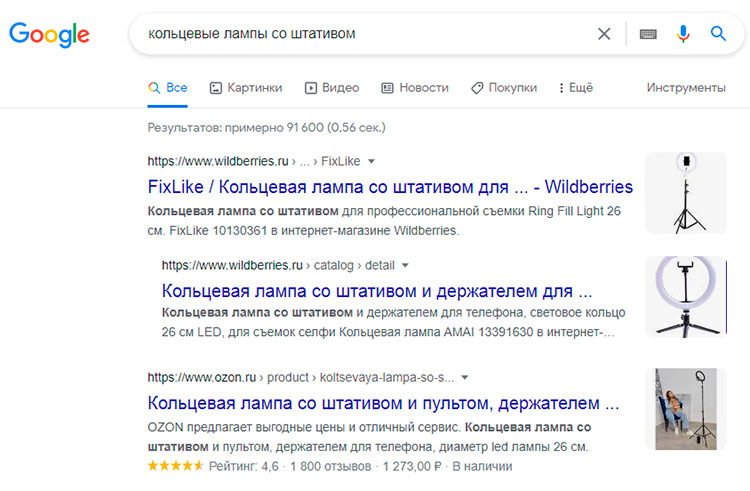Click the OZON result product thumbnail
The width and height of the screenshot is (750, 491).
click(685, 408)
